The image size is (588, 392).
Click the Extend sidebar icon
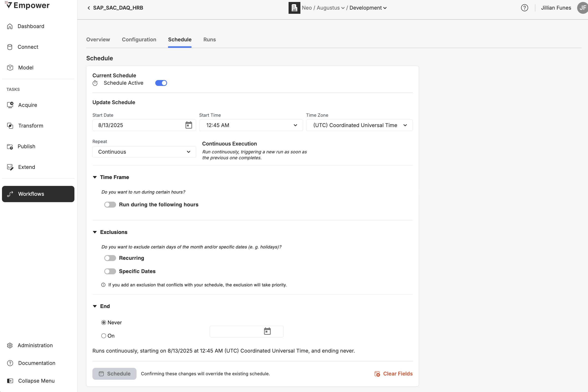pos(10,167)
